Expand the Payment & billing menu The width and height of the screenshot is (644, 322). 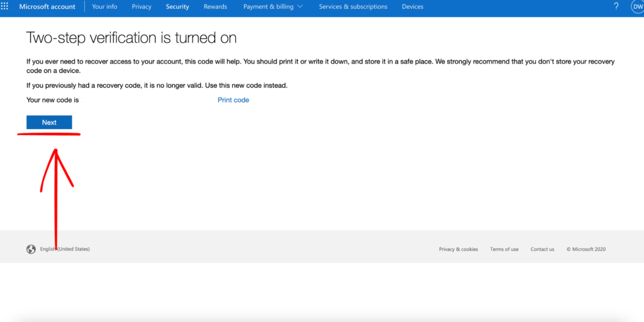click(267, 7)
